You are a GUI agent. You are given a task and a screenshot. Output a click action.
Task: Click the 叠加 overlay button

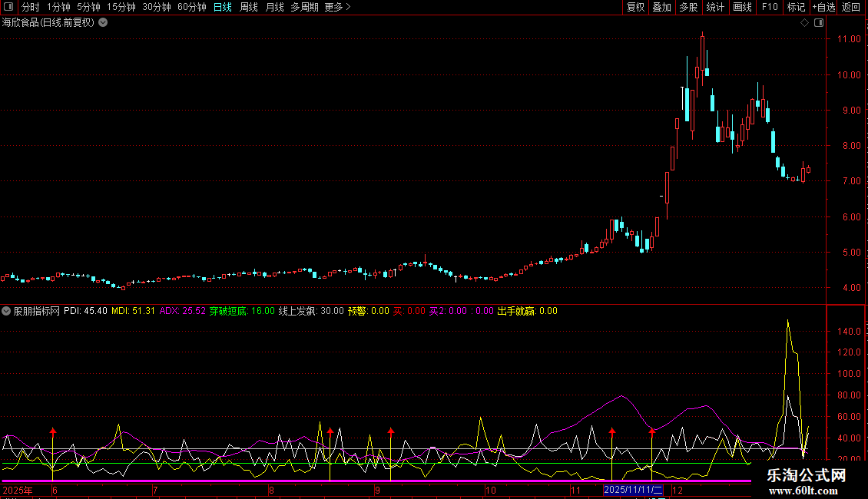(661, 7)
